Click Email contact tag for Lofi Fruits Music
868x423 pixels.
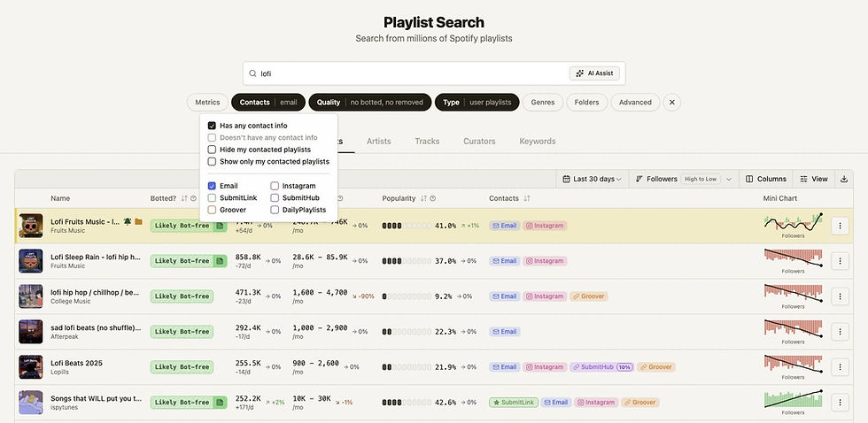504,226
